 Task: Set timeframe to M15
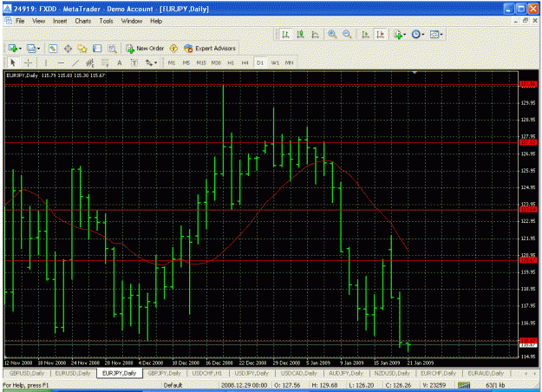pyautogui.click(x=201, y=62)
